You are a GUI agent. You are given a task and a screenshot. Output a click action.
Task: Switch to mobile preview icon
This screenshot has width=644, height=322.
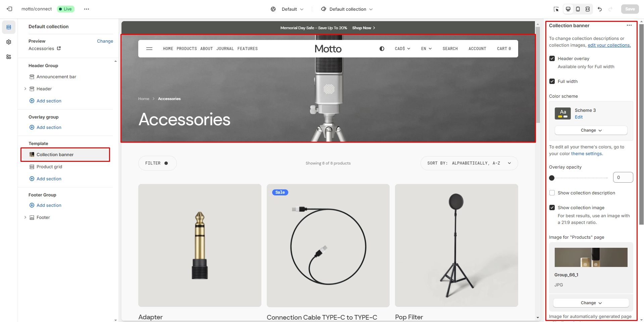tap(578, 9)
